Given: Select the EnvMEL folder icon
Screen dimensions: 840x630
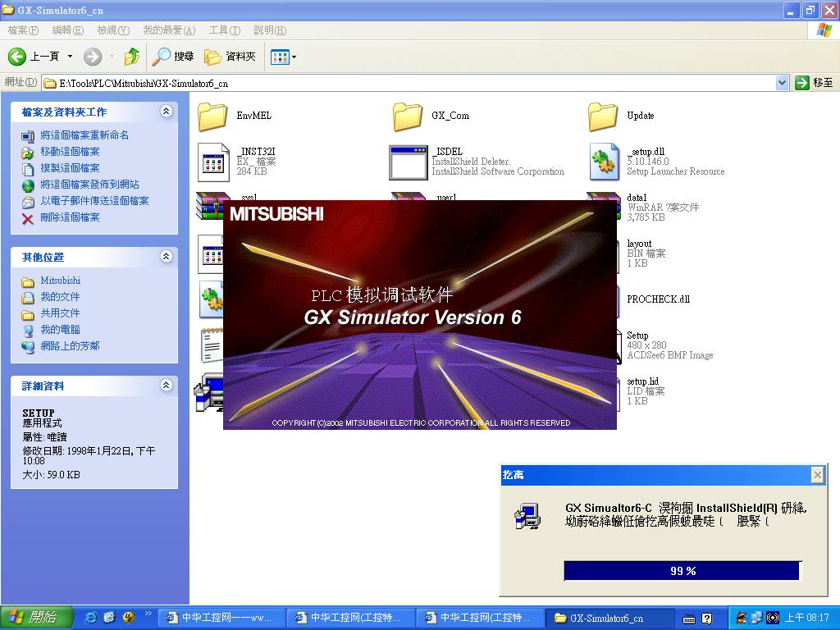Looking at the screenshot, I should point(212,116).
